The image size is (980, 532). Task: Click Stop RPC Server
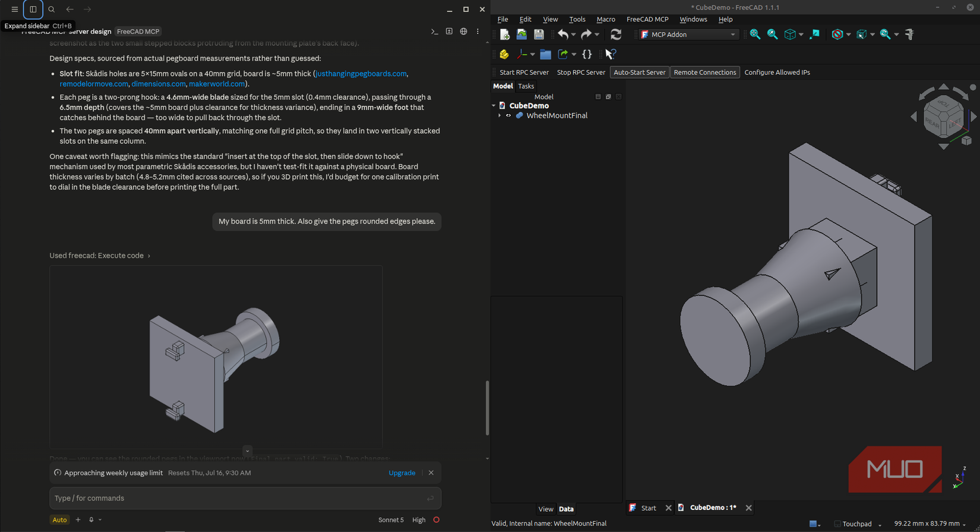pyautogui.click(x=581, y=73)
